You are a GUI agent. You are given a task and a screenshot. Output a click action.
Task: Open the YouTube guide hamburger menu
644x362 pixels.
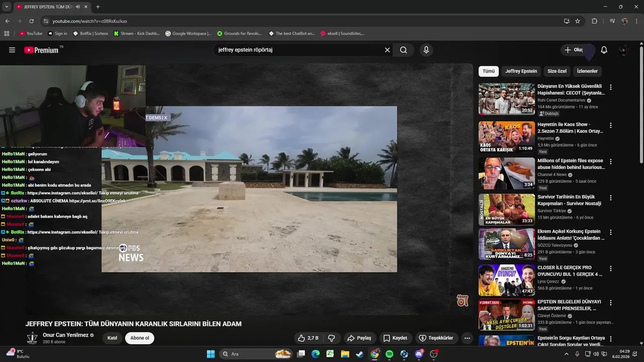(12, 50)
